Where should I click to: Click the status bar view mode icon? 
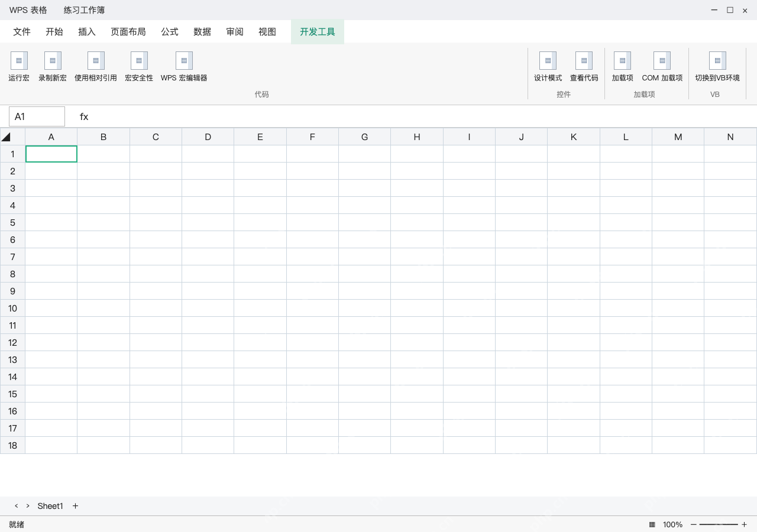[652, 524]
